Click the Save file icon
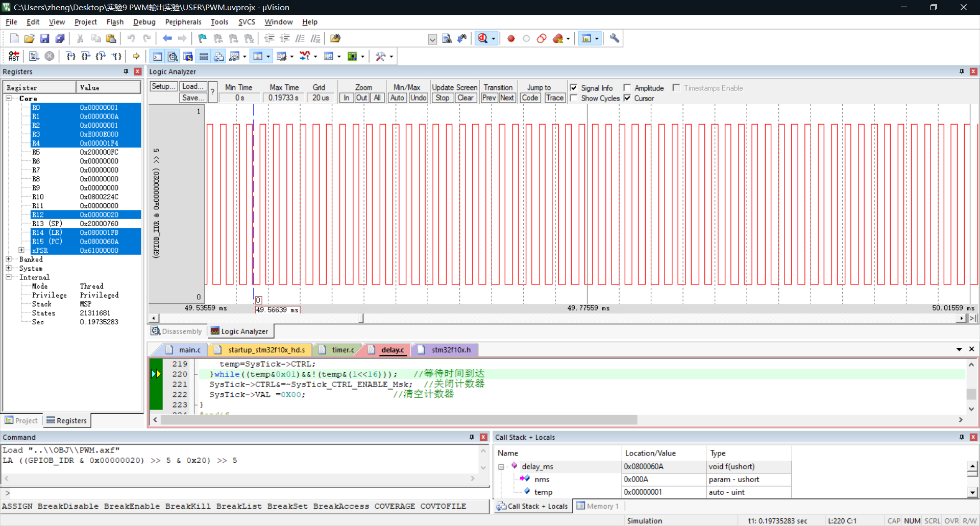 click(44, 38)
